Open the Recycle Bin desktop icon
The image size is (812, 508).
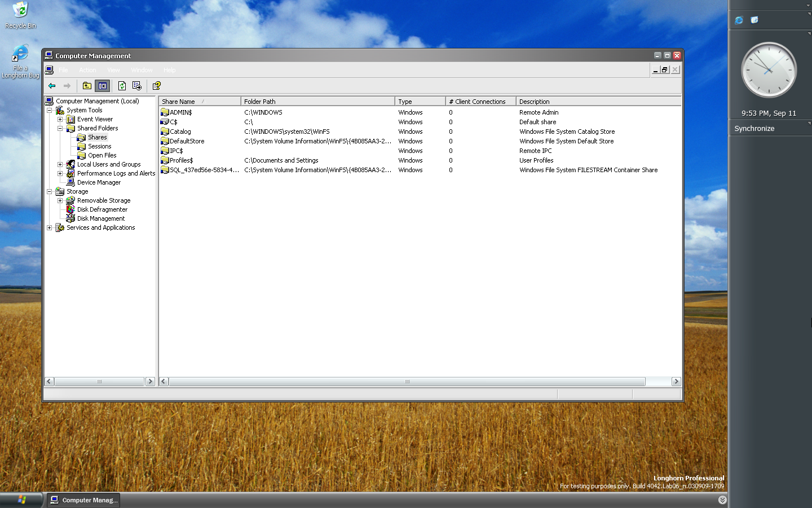click(20, 15)
